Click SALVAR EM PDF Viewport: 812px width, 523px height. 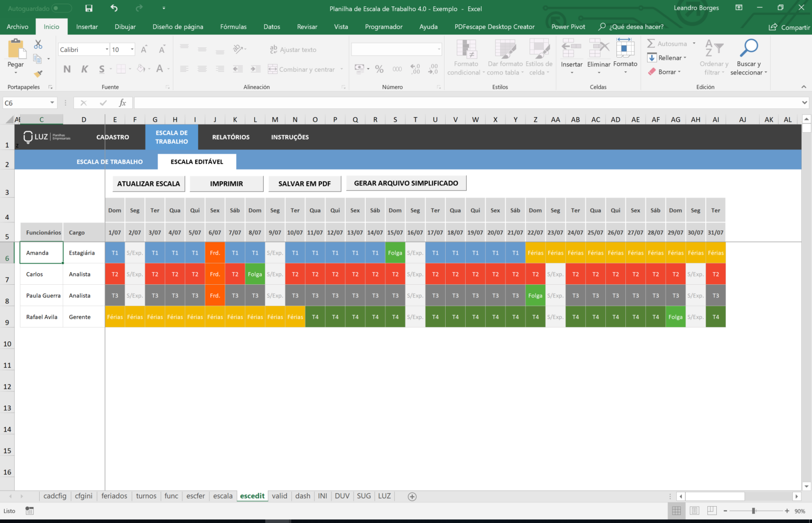[304, 183]
